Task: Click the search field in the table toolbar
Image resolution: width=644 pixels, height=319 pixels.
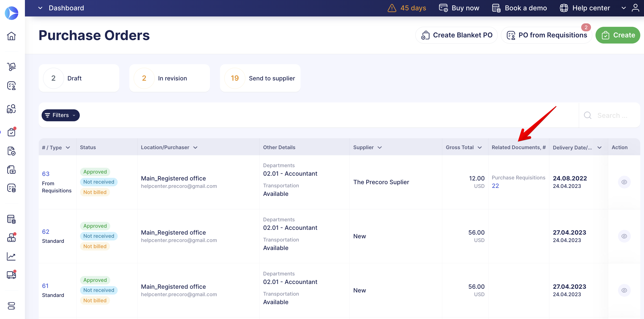Action: click(x=610, y=115)
